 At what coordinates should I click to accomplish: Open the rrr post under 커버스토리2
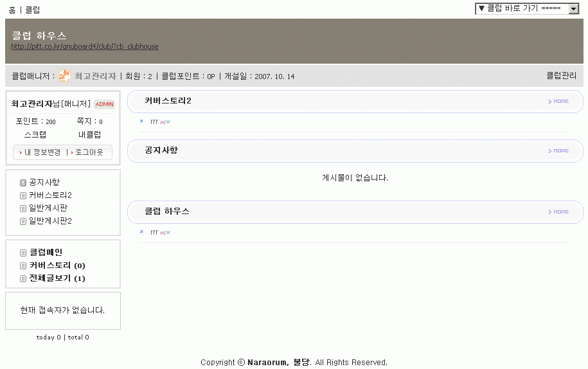154,122
